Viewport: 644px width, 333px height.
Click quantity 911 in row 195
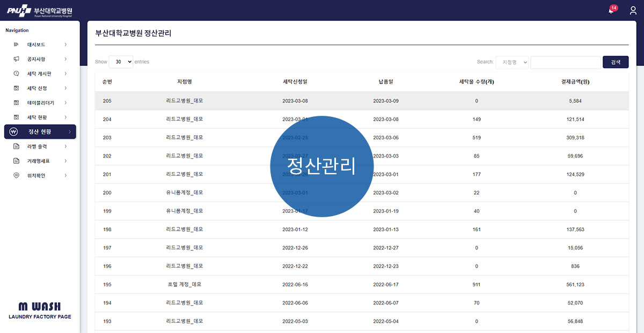click(477, 284)
